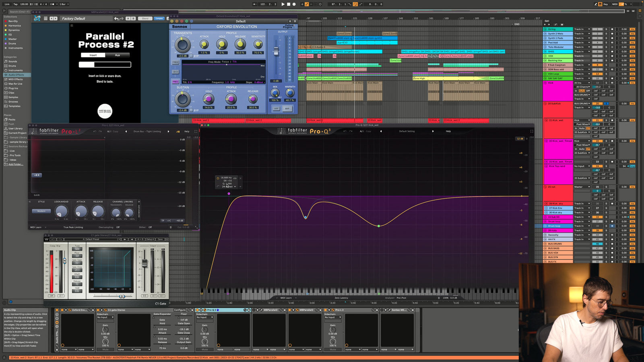This screenshot has height=362, width=644.
Task: Toggle fullscreen icon in Pro-Q 3
Action: pos(531,131)
